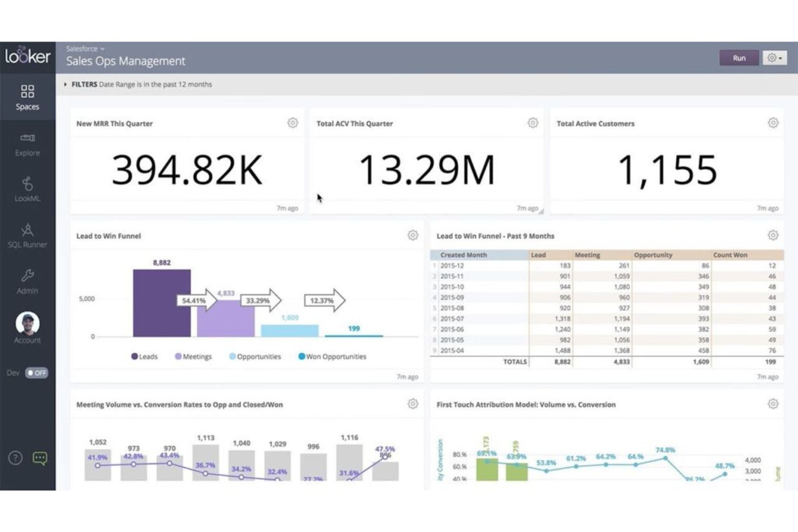Open the chat feedback icon

(x=40, y=458)
